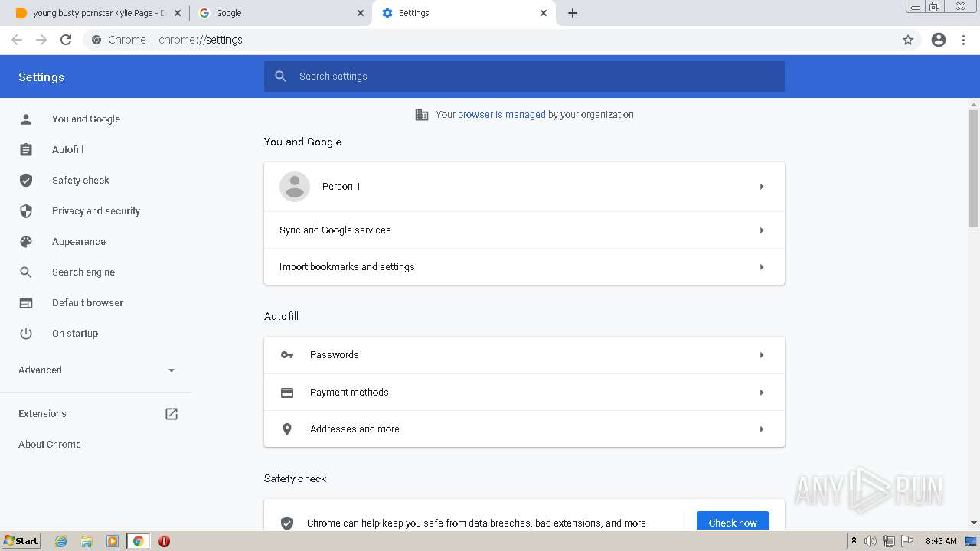Screen dimensions: 980x551
Task: Click the volume speaker tray icon
Action: [x=871, y=541]
